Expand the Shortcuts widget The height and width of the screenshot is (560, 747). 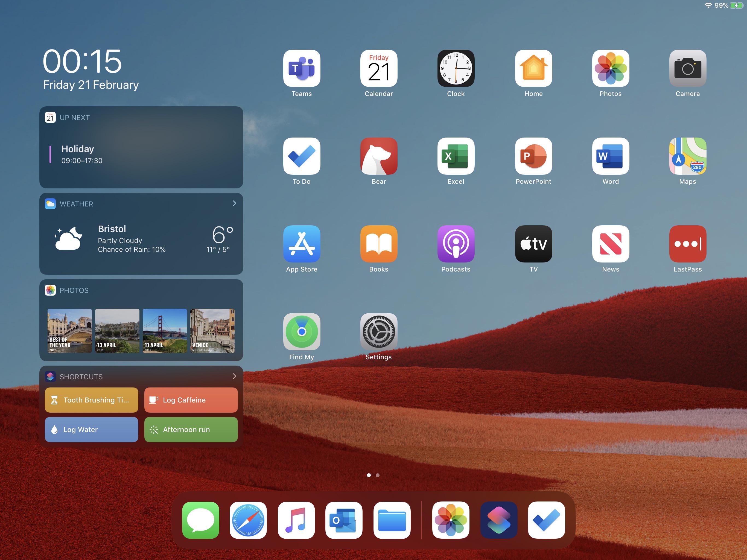[x=235, y=376]
